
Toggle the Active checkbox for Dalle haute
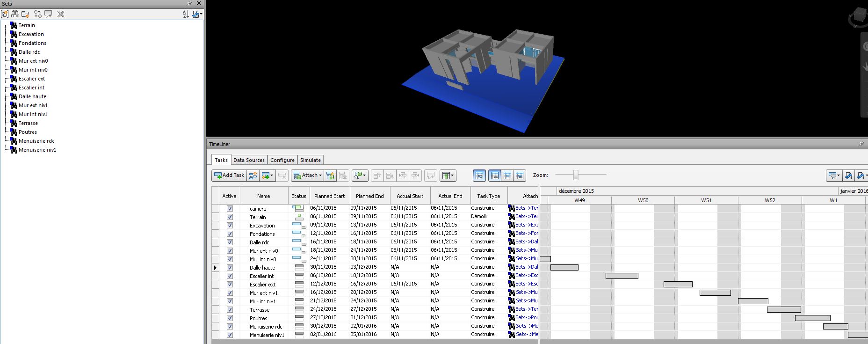(230, 268)
